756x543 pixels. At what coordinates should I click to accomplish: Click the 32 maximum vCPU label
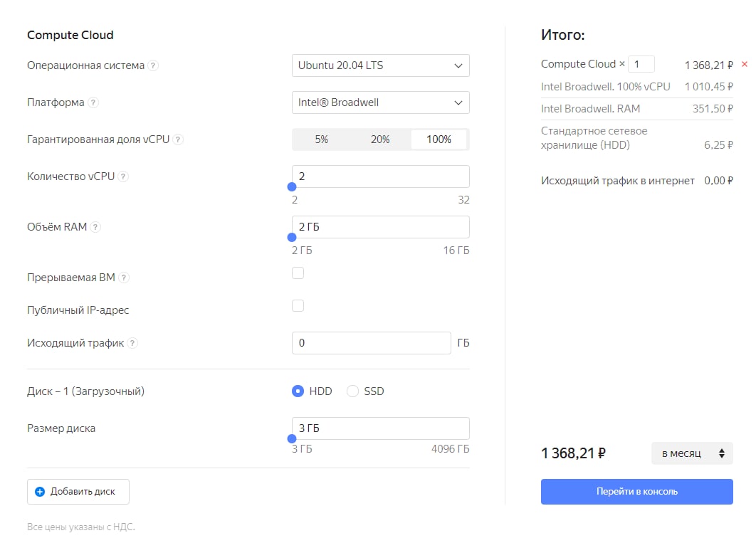pyautogui.click(x=464, y=200)
